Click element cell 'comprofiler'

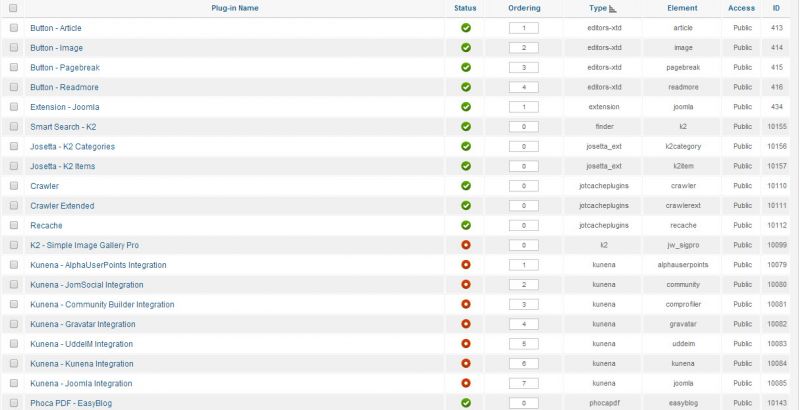683,304
